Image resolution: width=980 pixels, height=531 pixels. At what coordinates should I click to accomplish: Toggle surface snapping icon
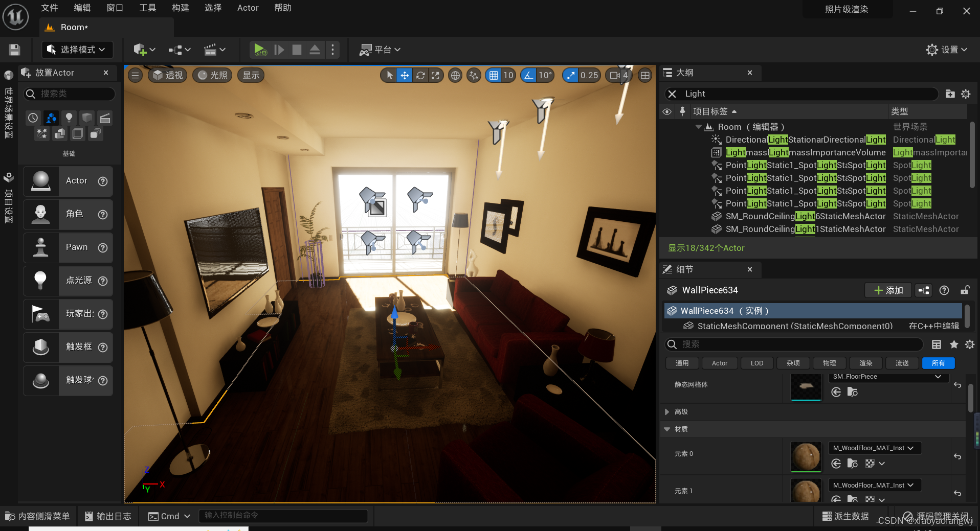[474, 76]
